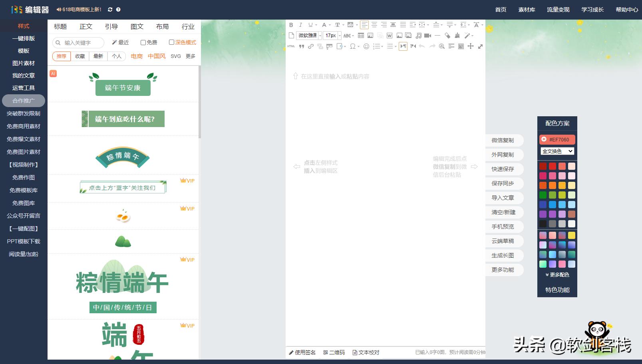Insert a table into the article
The image size is (642, 364).
pos(361,36)
